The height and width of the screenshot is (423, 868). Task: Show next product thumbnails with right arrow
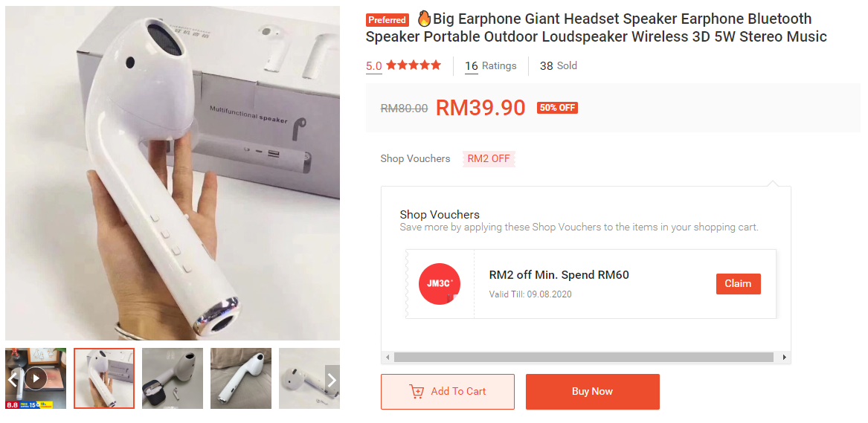tap(332, 380)
